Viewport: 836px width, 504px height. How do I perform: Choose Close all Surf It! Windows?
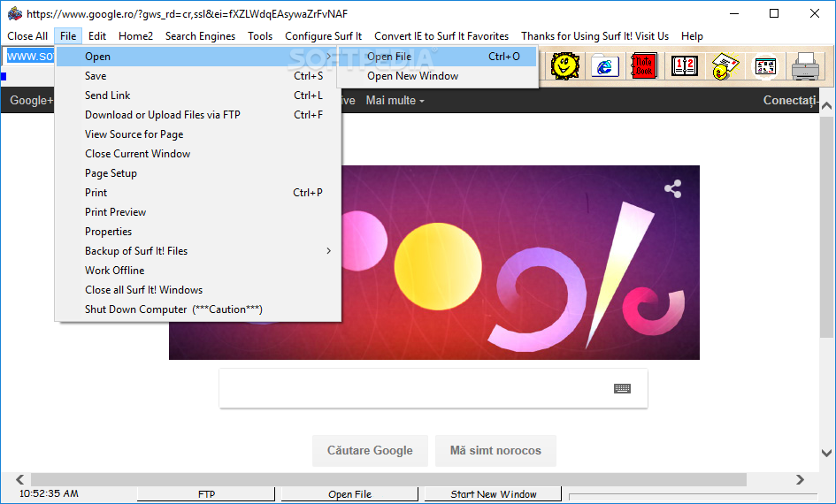coord(198,290)
